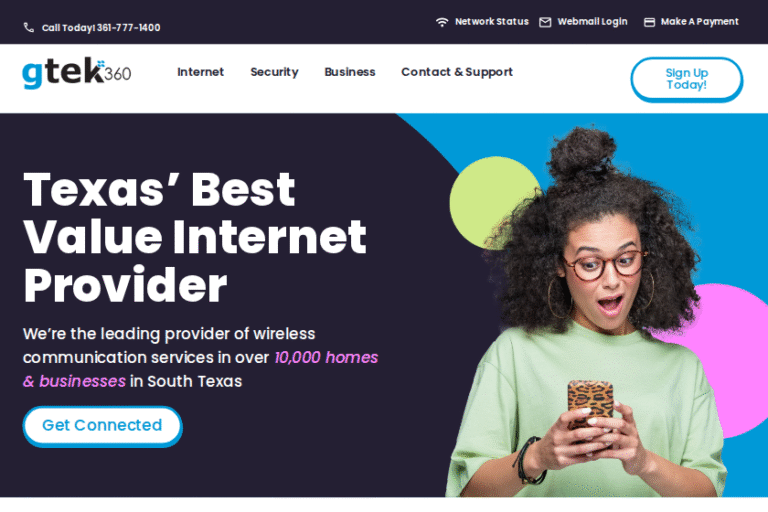Click the gtek360 logo

76,73
